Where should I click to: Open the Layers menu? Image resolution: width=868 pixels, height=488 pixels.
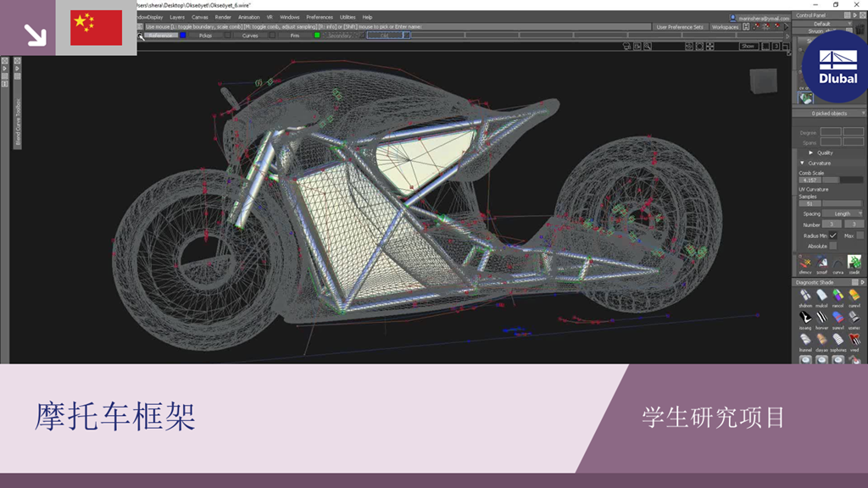pos(177,17)
